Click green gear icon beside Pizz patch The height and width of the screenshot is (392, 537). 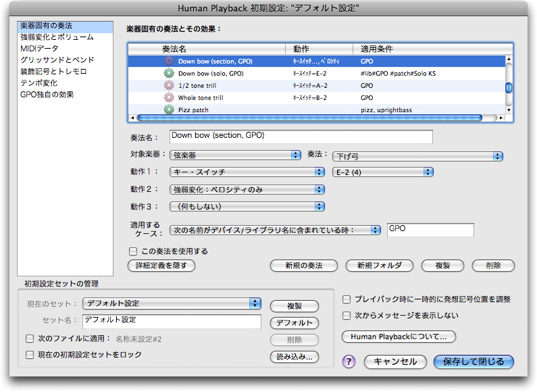[x=169, y=109]
